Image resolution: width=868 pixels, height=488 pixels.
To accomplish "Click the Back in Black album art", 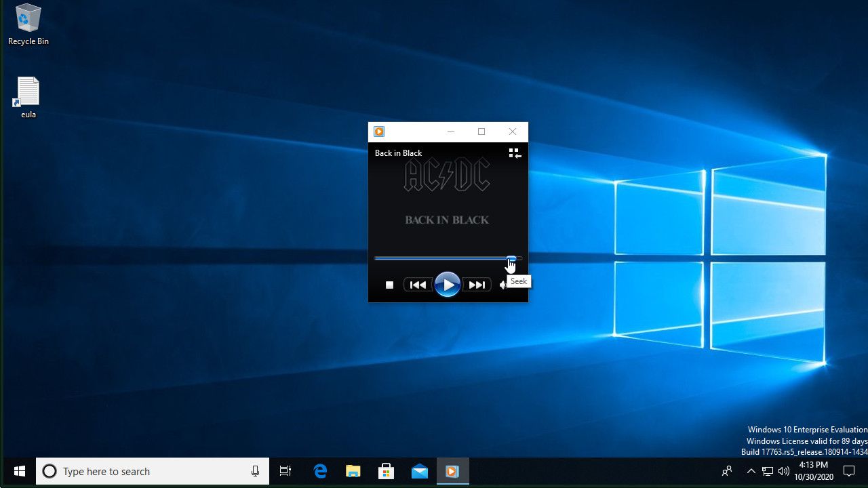I will tap(448, 197).
